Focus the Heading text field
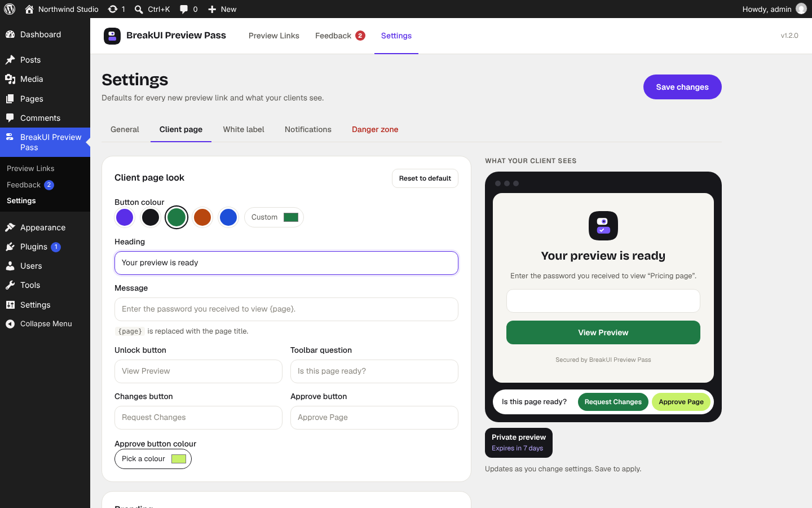Screen dimensions: 812x508 click(286, 263)
